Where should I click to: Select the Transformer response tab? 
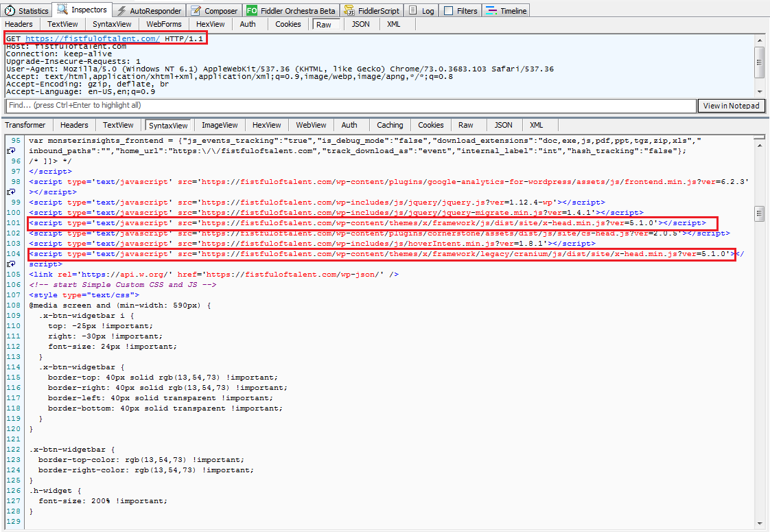click(x=25, y=125)
